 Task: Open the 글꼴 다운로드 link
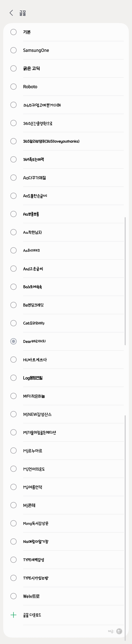[32, 615]
